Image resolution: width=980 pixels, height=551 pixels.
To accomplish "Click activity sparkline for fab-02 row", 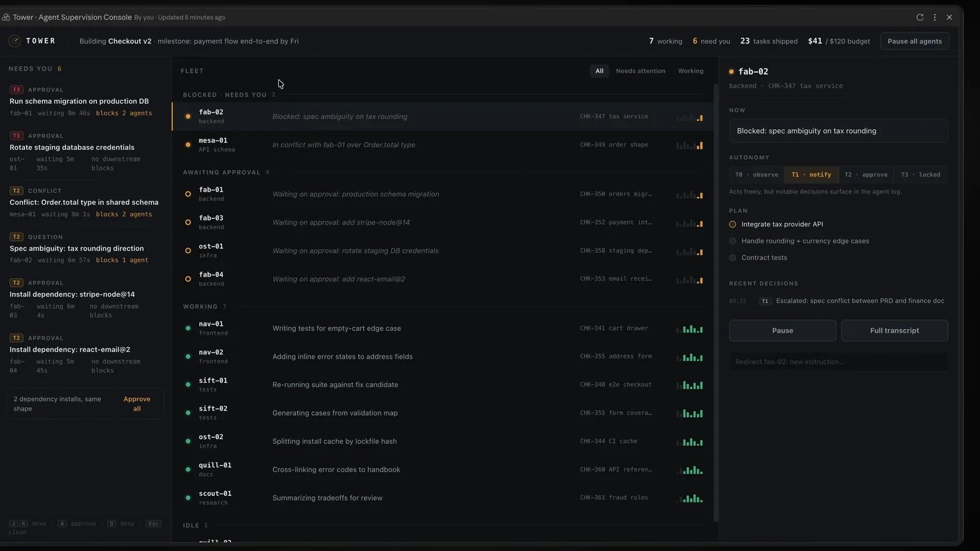I will (690, 117).
